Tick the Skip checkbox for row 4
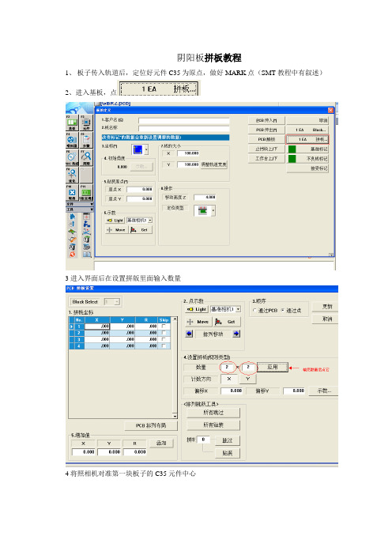Image resolution: width=392 pixels, height=555 pixels. [164, 345]
